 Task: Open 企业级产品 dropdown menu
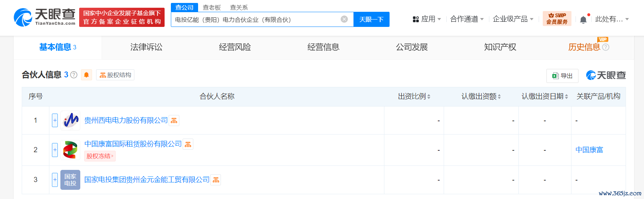click(x=513, y=19)
